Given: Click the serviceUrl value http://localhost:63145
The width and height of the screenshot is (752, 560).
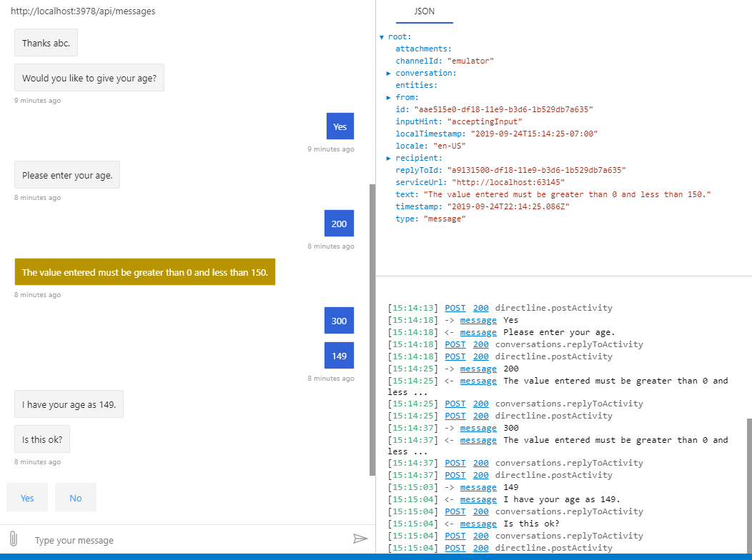Looking at the screenshot, I should [x=508, y=183].
